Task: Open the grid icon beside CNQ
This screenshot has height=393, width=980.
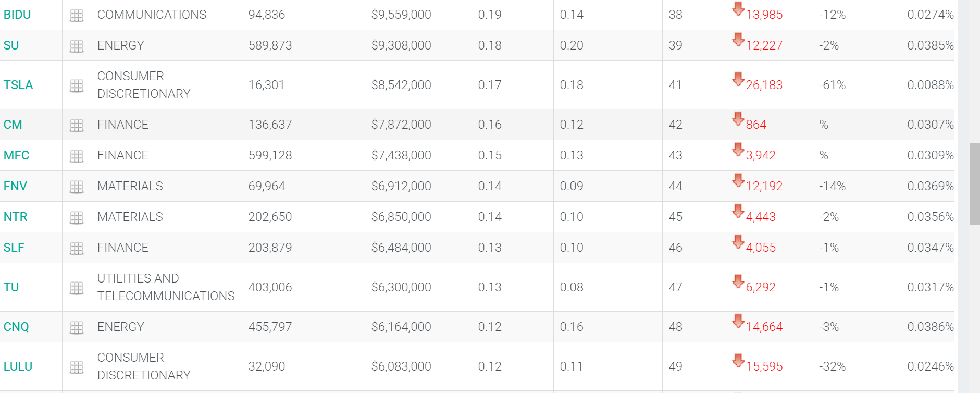Action: [77, 328]
